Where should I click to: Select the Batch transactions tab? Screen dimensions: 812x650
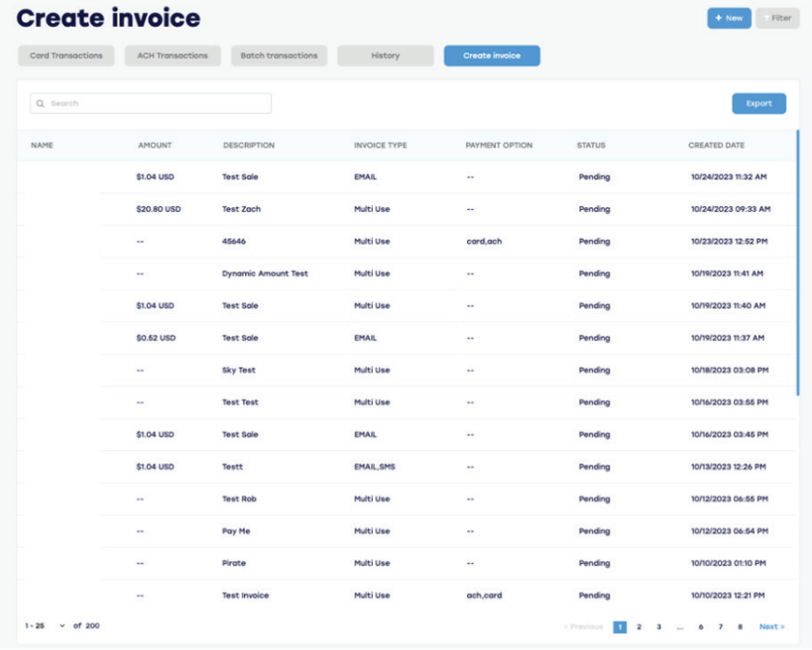click(x=280, y=55)
